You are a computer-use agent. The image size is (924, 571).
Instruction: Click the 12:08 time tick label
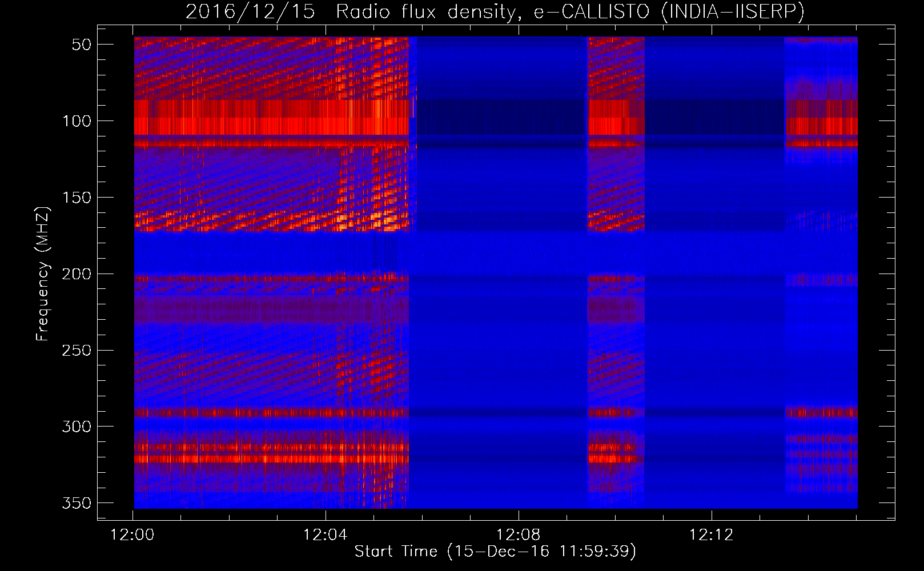point(519,535)
